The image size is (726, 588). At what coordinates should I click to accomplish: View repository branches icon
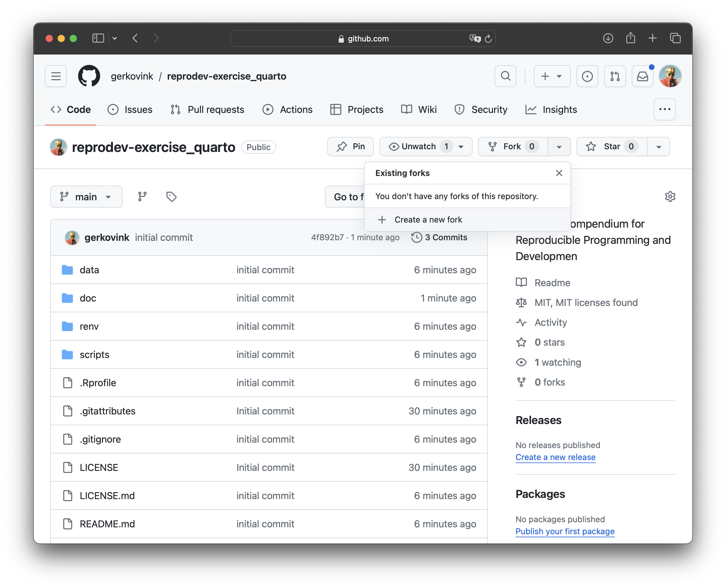(142, 196)
